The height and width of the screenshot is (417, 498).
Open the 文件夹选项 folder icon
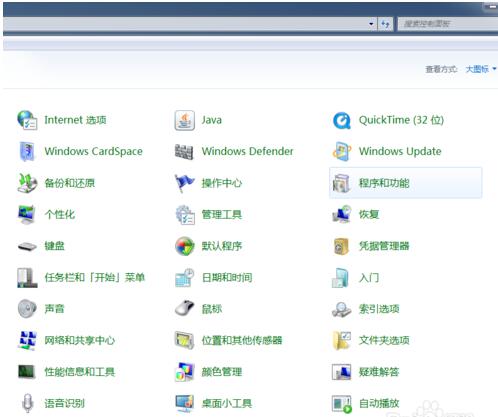tap(342, 340)
